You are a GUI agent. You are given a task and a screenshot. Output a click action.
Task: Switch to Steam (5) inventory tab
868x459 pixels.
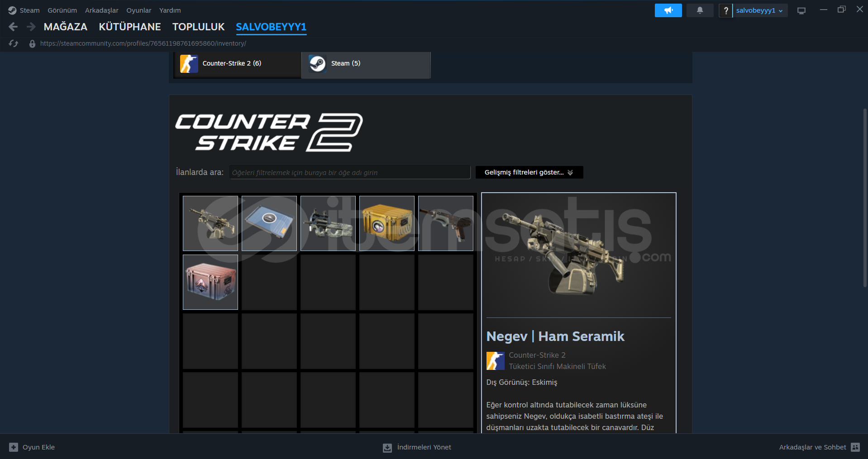(x=366, y=65)
